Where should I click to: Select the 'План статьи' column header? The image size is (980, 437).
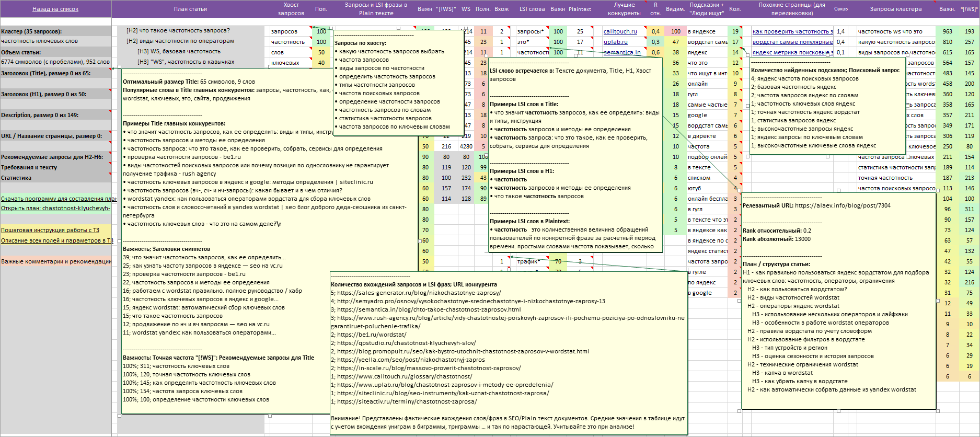tap(190, 9)
